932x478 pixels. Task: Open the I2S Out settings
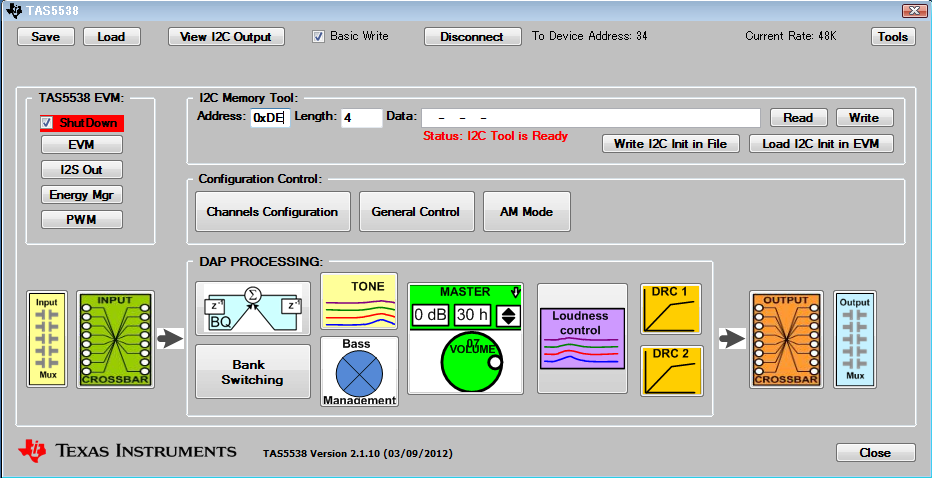[x=82, y=169]
